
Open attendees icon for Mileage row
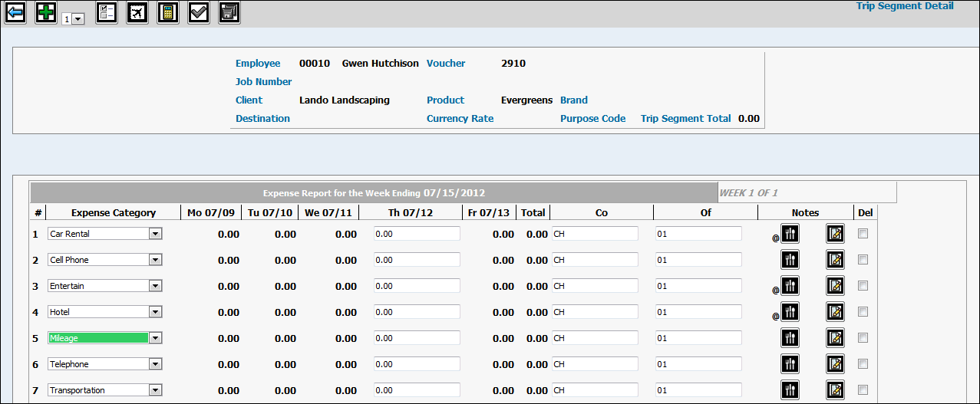click(790, 338)
